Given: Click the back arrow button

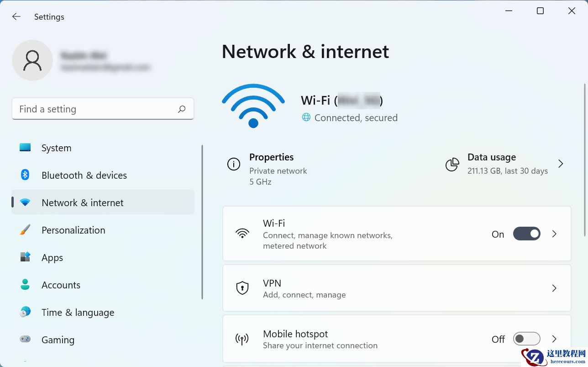Looking at the screenshot, I should [16, 16].
